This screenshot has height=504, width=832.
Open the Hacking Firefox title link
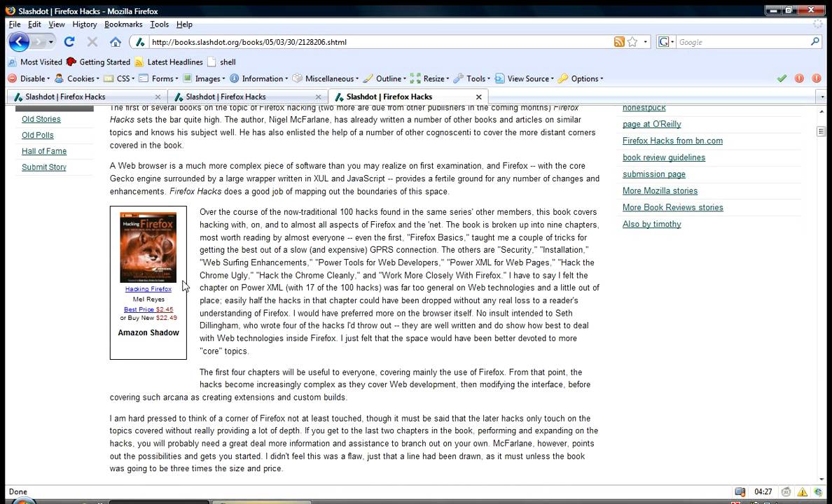tap(148, 289)
